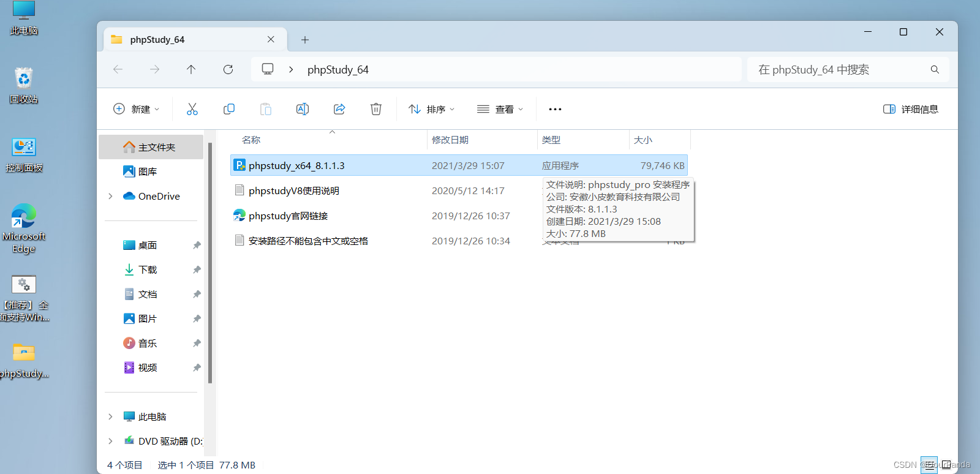The height and width of the screenshot is (474, 980).
Task: Open the 排序 sort dropdown
Action: coord(432,109)
